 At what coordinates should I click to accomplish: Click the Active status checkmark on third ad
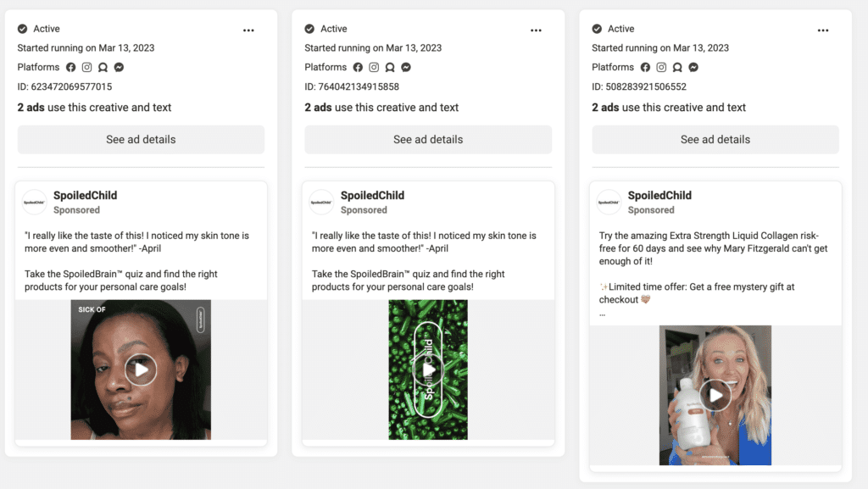pyautogui.click(x=597, y=29)
